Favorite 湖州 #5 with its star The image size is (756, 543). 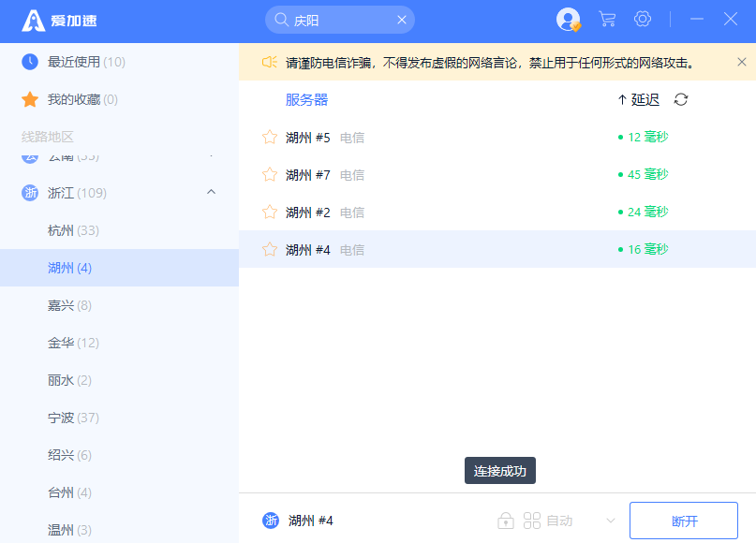point(270,138)
